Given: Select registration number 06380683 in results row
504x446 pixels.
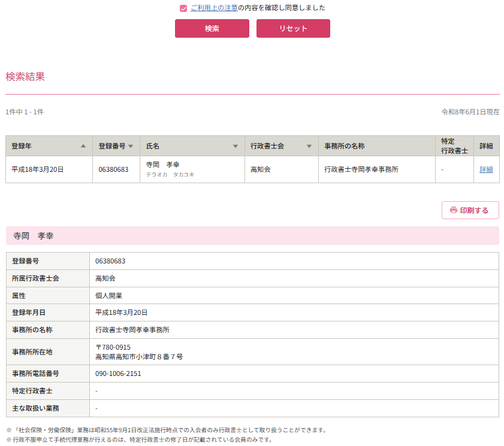Looking at the screenshot, I should [113, 169].
